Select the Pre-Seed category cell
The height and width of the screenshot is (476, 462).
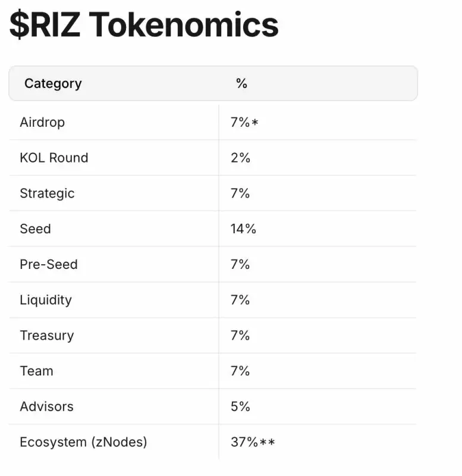pyautogui.click(x=49, y=264)
